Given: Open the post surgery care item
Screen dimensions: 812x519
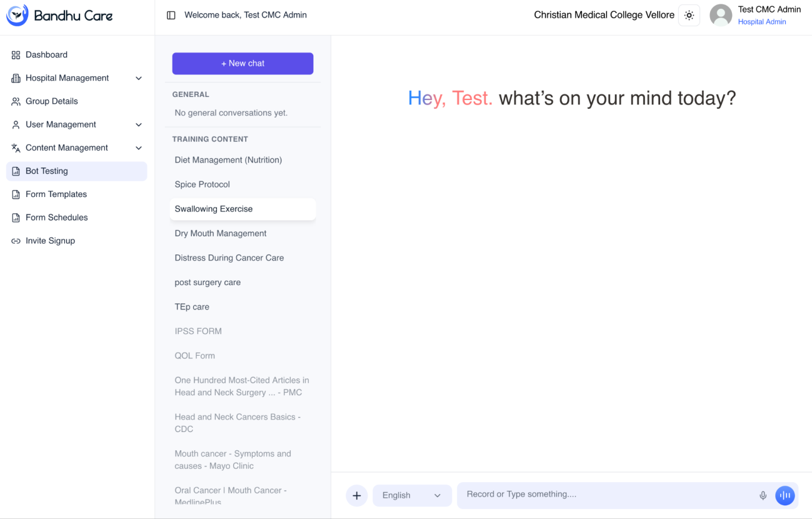Looking at the screenshot, I should (x=243, y=283).
